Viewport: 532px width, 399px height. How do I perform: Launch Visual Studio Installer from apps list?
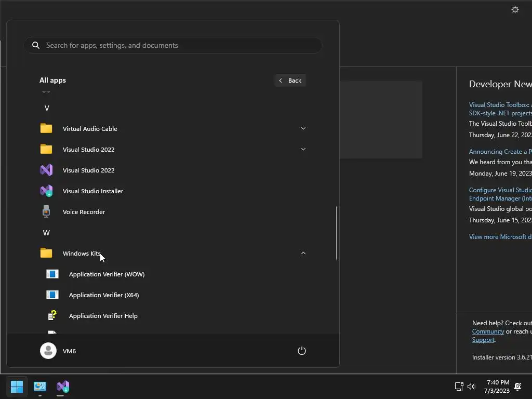[92, 191]
